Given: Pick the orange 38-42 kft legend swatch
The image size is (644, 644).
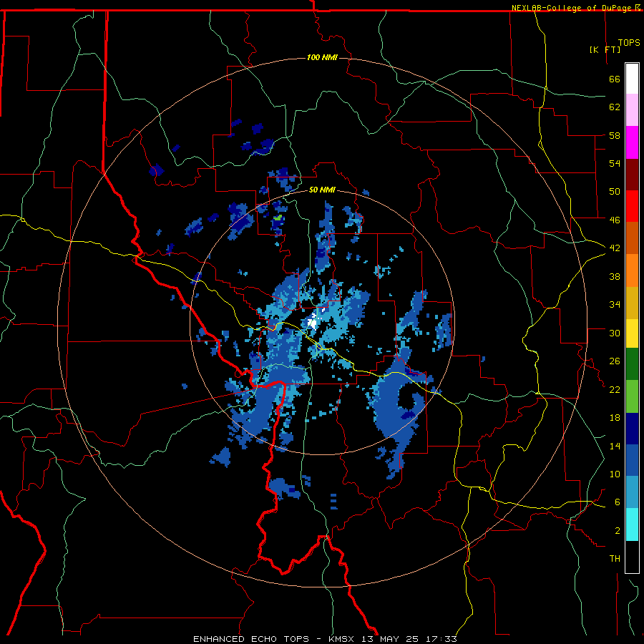Looking at the screenshot, I should coord(632,270).
